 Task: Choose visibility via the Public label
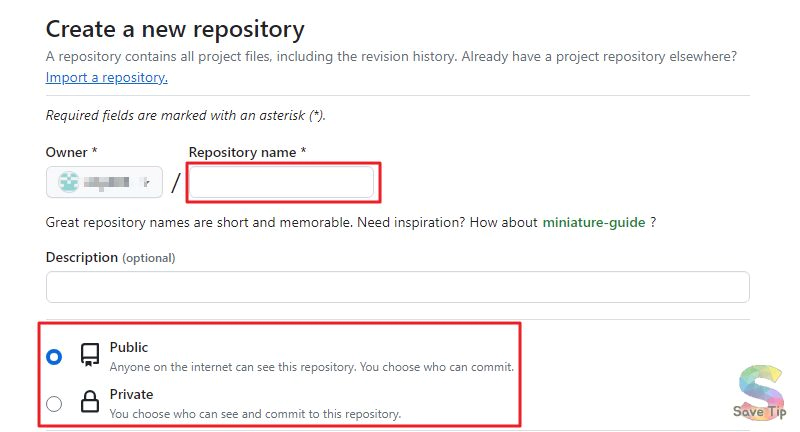point(129,347)
